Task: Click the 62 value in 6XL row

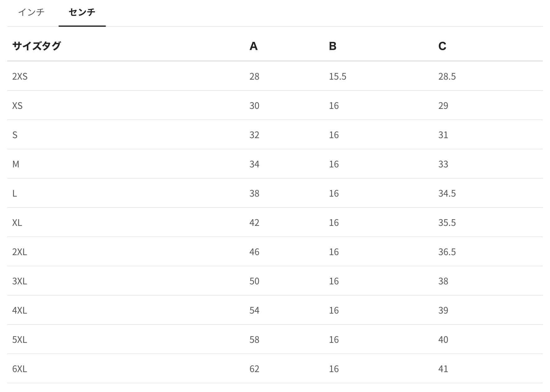Action: [x=254, y=369]
